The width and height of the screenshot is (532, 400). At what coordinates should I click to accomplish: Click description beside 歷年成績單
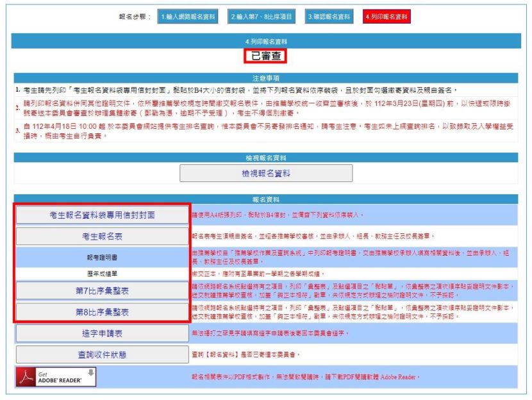(x=258, y=274)
